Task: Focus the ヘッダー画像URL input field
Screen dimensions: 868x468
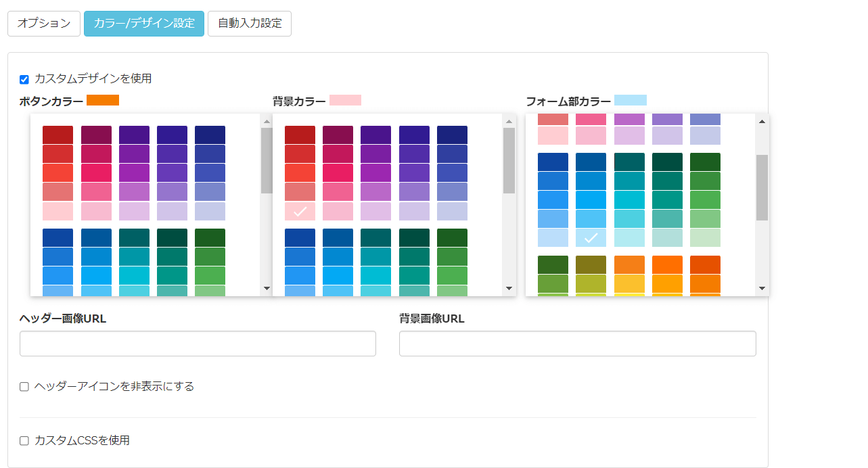Action: tap(198, 344)
